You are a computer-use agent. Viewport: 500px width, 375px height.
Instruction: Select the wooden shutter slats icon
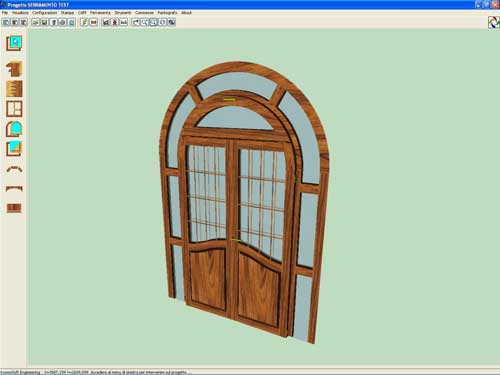point(14,89)
